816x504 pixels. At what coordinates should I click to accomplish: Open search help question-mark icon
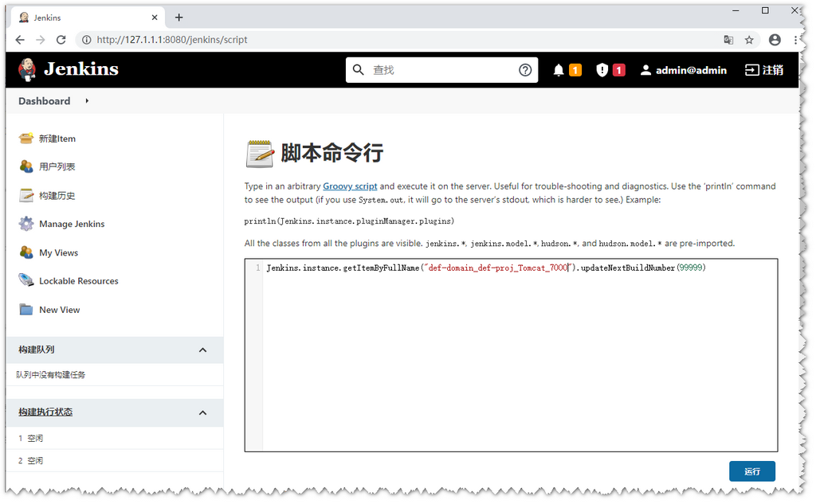[x=525, y=70]
